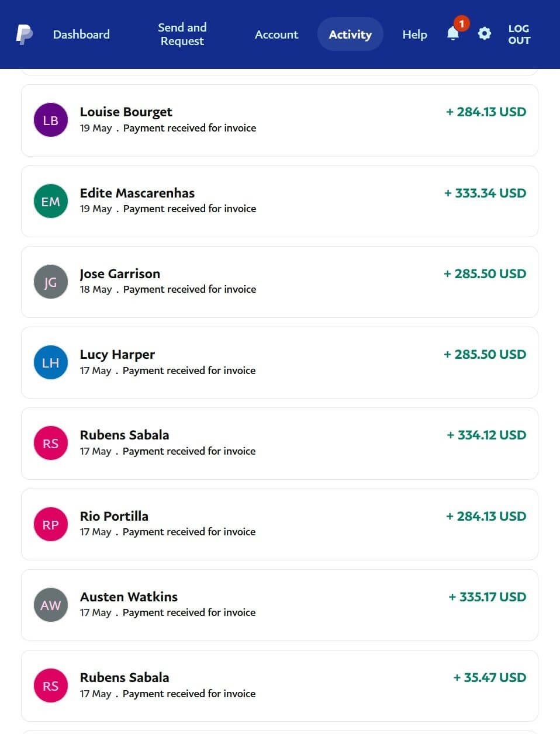Click the +334.12 USD payment amount
Viewport: 560px width, 734px height.
click(x=486, y=435)
